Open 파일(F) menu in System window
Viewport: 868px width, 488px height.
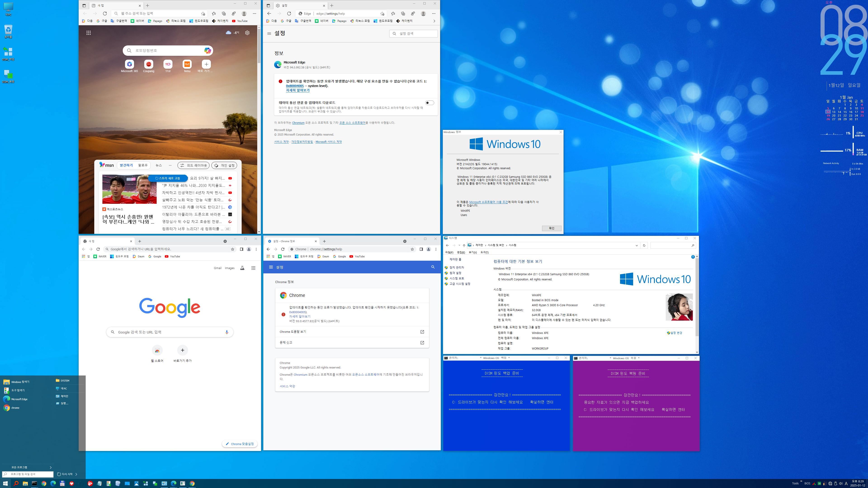[449, 252]
